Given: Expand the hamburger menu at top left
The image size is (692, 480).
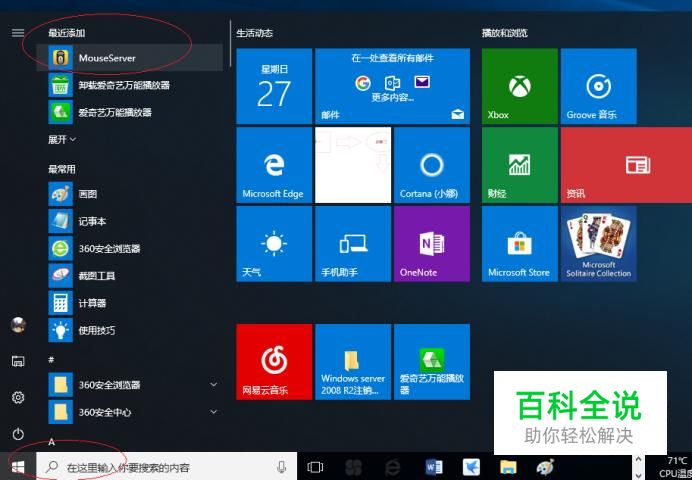Looking at the screenshot, I should pyautogui.click(x=18, y=33).
